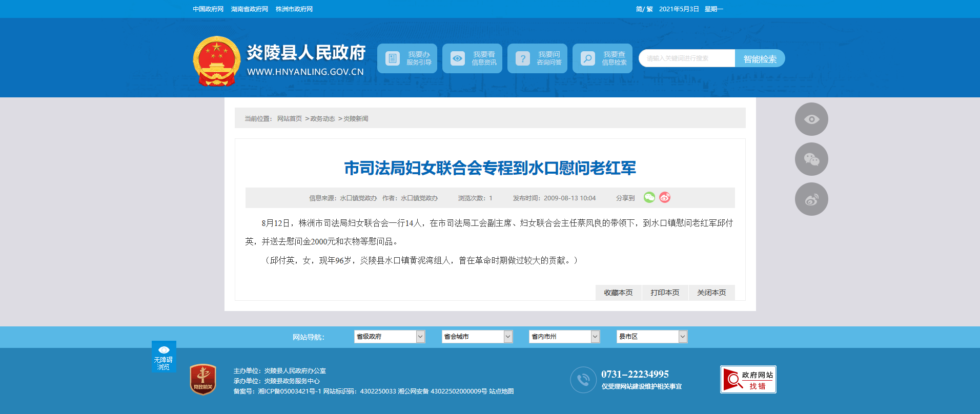Click the red Weibo share icon
The image size is (980, 414).
pyautogui.click(x=665, y=198)
